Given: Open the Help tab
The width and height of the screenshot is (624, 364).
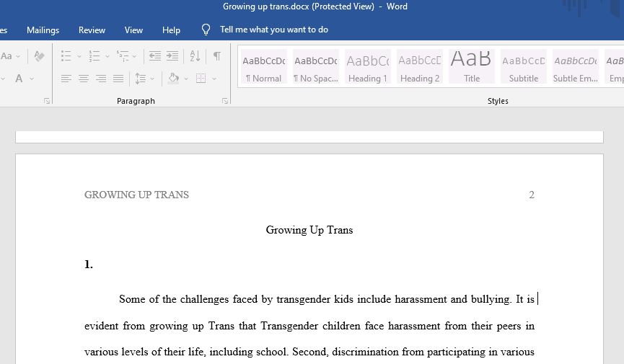Looking at the screenshot, I should pos(171,30).
